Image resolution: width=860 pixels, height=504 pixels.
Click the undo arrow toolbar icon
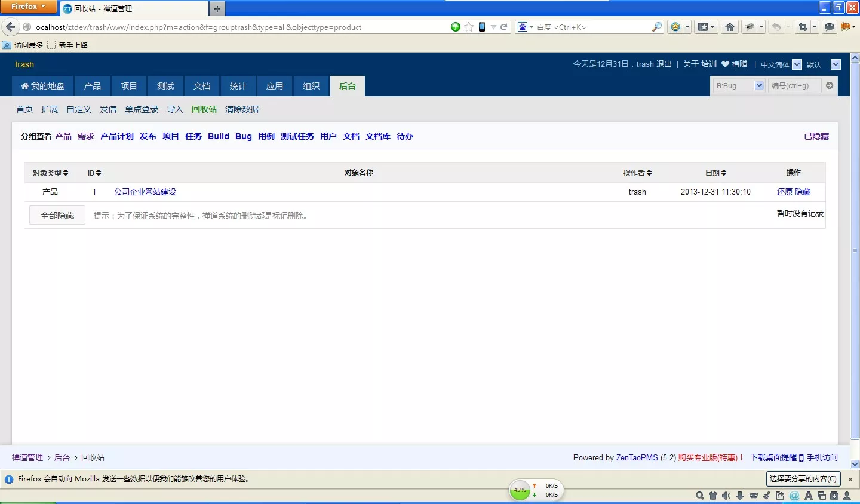776,27
